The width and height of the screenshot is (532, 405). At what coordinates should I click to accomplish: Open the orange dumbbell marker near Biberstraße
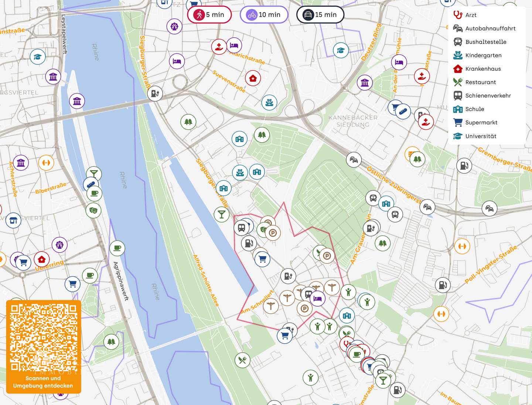(x=46, y=163)
